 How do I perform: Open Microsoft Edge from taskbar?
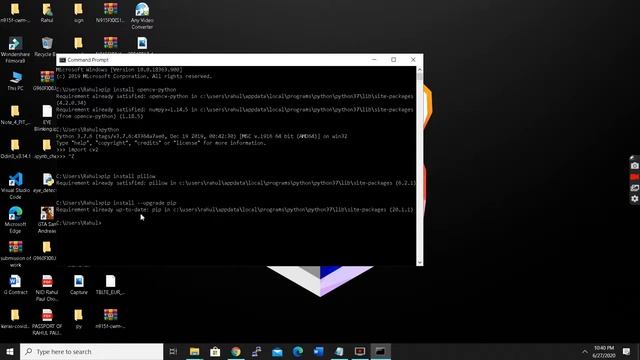click(x=298, y=351)
